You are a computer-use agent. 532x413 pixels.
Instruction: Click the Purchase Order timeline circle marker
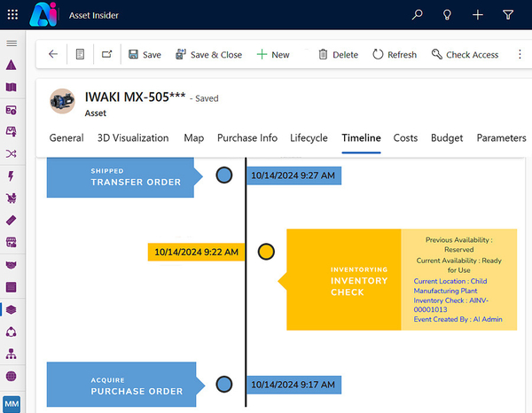click(224, 384)
